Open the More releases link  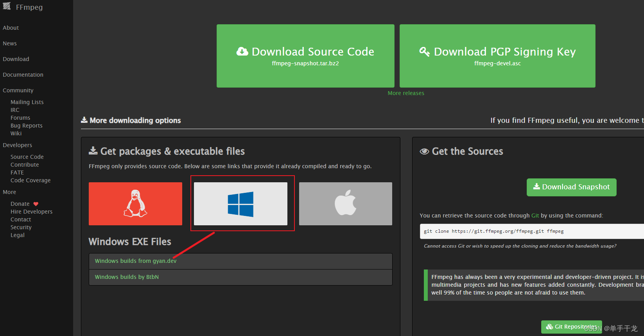pyautogui.click(x=406, y=93)
